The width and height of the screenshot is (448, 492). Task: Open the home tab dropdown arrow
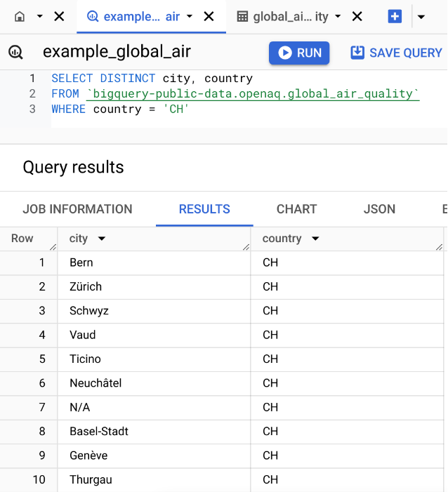(x=39, y=16)
